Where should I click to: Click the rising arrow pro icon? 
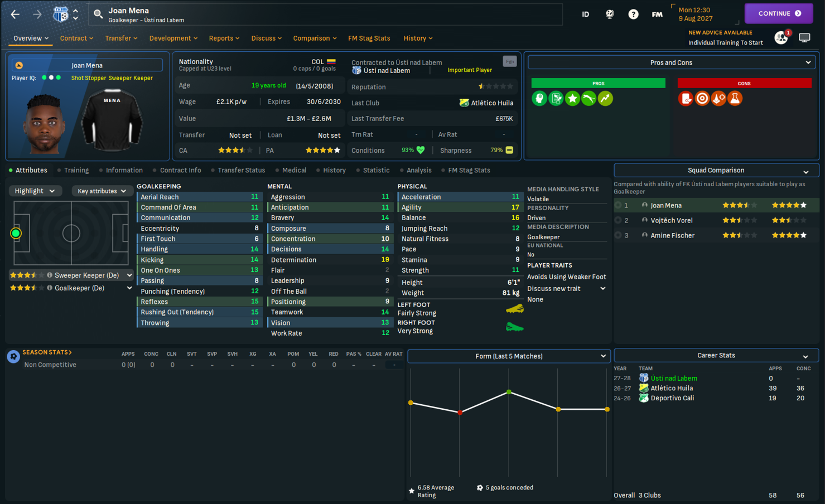pos(605,99)
